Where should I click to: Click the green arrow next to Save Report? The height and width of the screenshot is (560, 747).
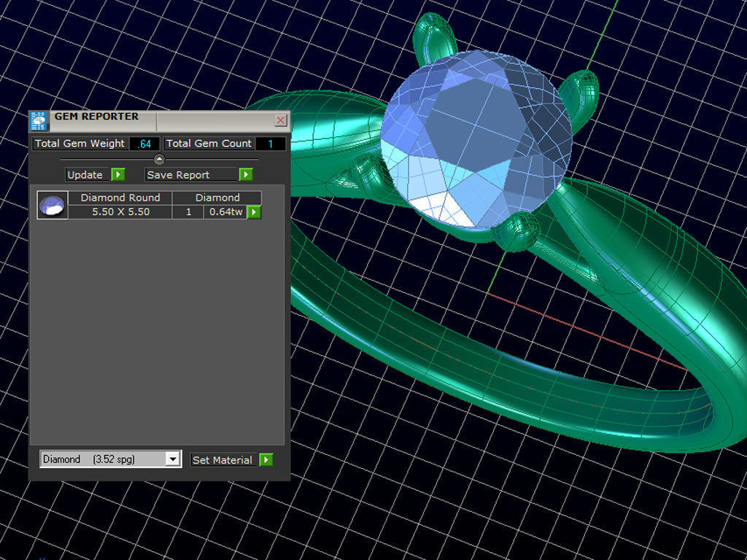[x=246, y=174]
